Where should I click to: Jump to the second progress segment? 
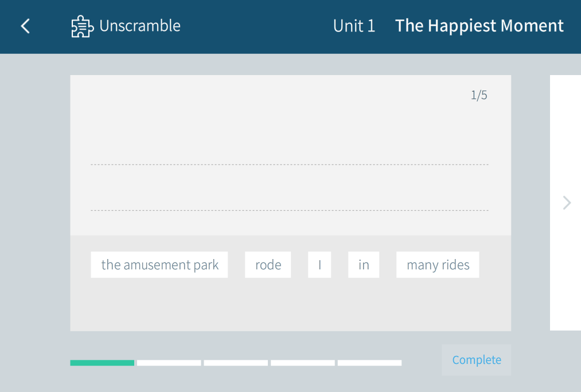click(169, 363)
